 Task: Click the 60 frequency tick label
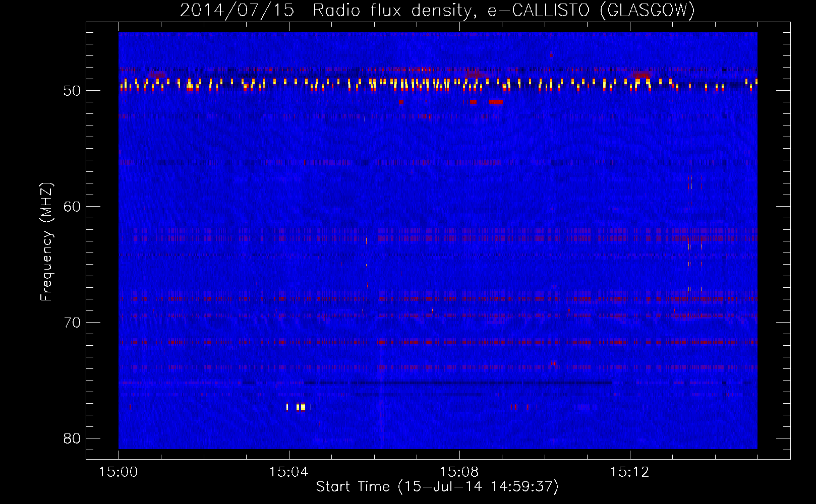73,207
